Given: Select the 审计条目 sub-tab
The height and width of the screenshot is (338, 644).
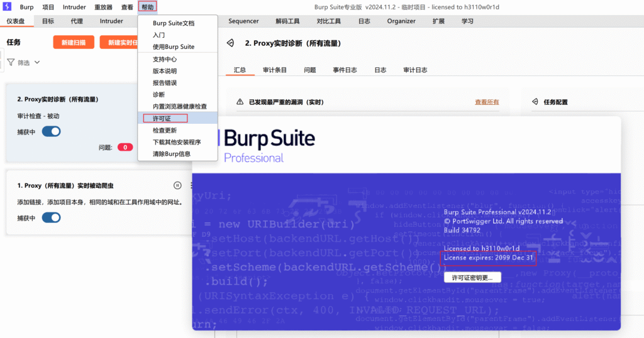Looking at the screenshot, I should (275, 70).
